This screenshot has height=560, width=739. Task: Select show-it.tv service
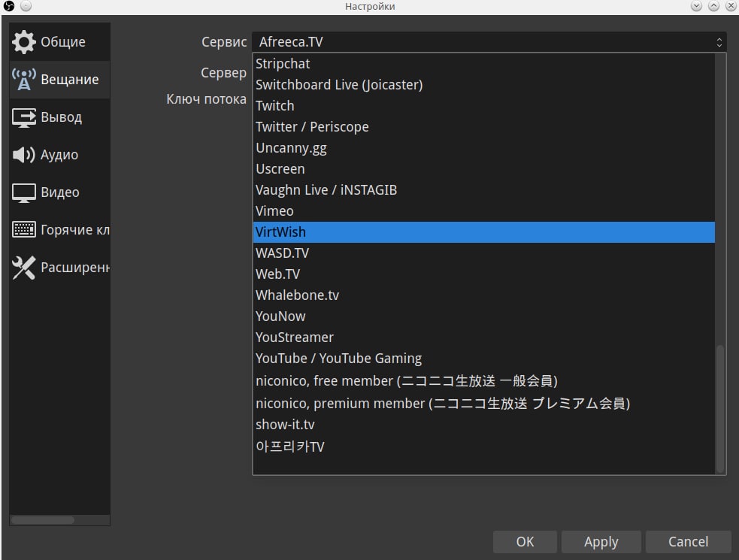[x=484, y=425]
